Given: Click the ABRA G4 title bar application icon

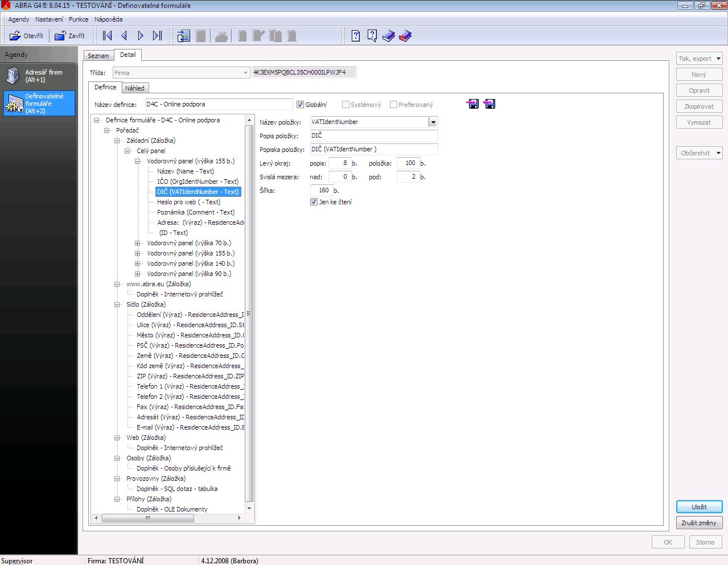Looking at the screenshot, I should point(6,6).
